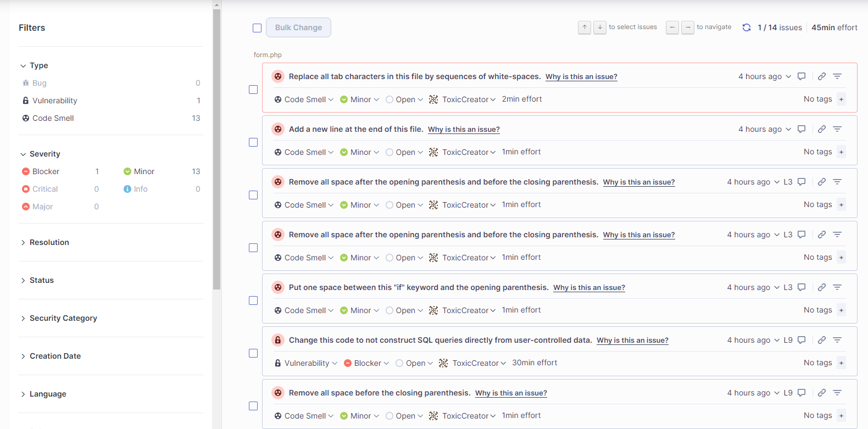This screenshot has height=429, width=868.
Task: Open 'Why is this an issue?' for SQL queries issue
Action: click(x=632, y=341)
